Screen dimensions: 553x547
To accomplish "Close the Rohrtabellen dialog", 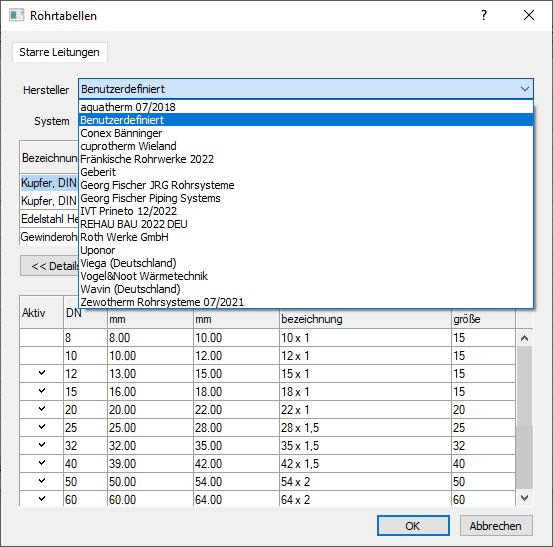I will (529, 15).
